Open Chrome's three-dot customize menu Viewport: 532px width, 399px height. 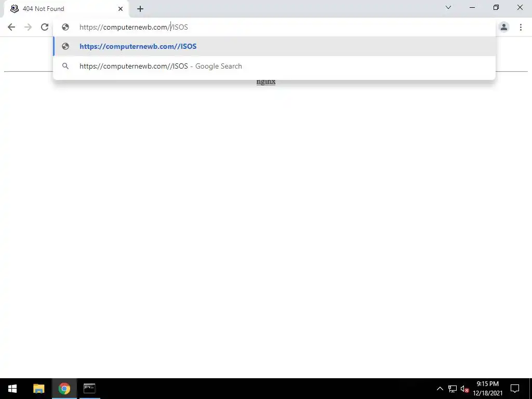[x=521, y=27]
